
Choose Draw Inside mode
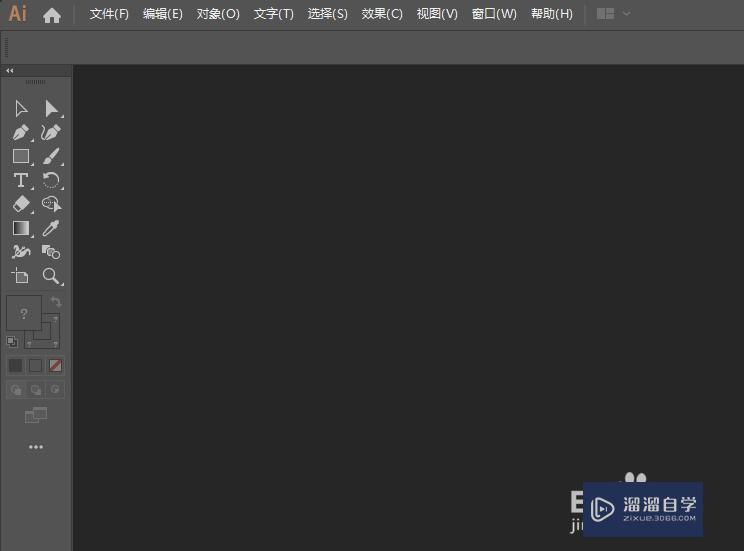click(55, 390)
